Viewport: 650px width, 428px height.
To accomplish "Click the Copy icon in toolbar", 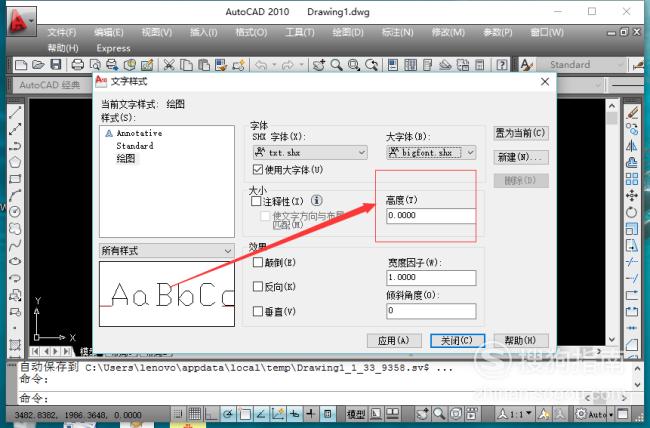I will click(x=187, y=65).
